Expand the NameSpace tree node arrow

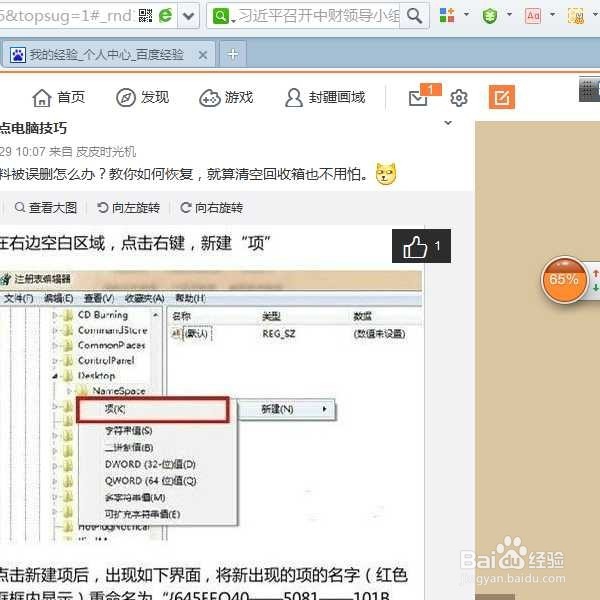tap(69, 391)
